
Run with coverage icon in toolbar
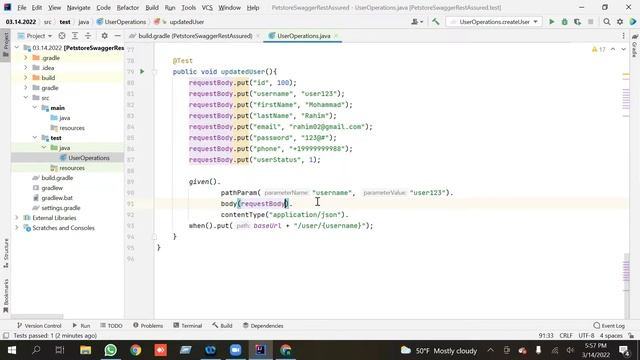578,22
